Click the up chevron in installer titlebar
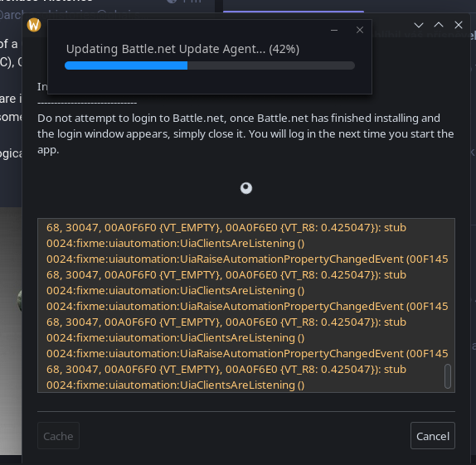 point(439,25)
